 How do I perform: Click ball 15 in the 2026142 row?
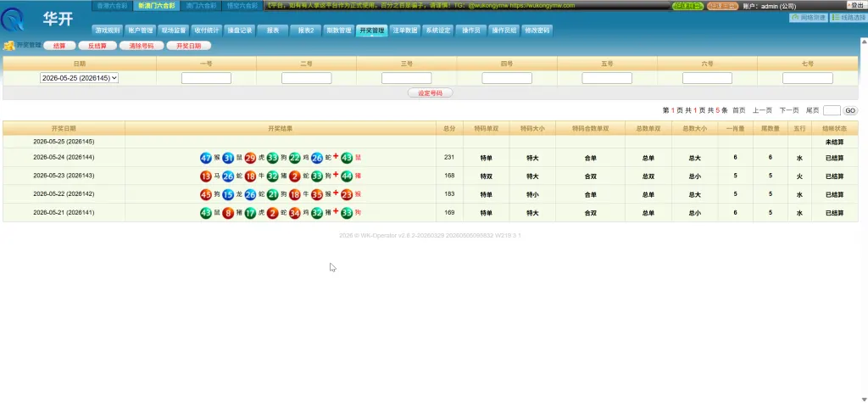(x=228, y=194)
